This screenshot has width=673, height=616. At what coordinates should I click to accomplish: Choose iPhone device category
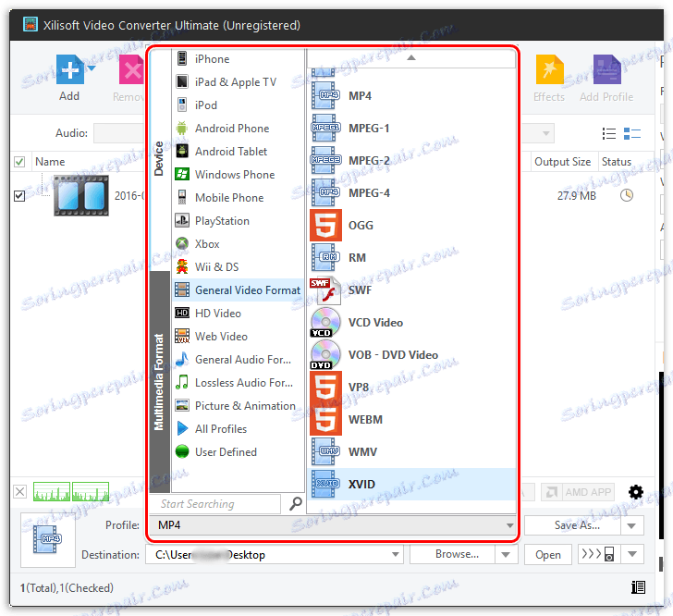point(238,59)
